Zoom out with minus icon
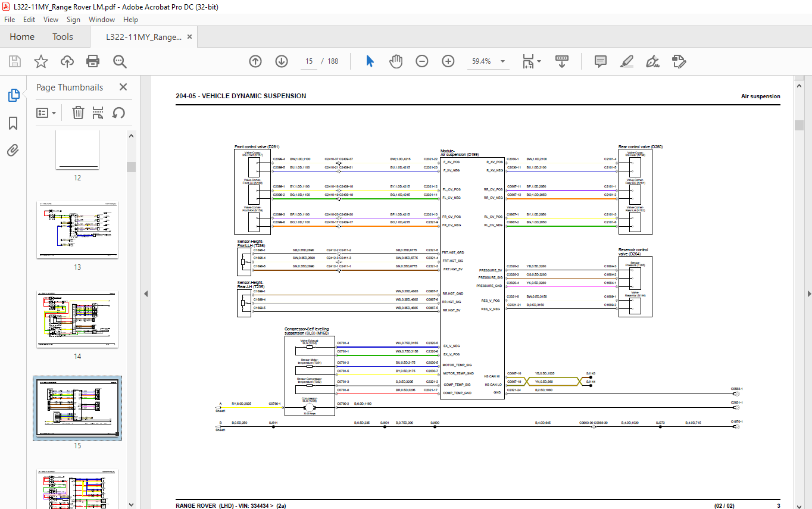Image resolution: width=812 pixels, height=509 pixels. pos(422,61)
